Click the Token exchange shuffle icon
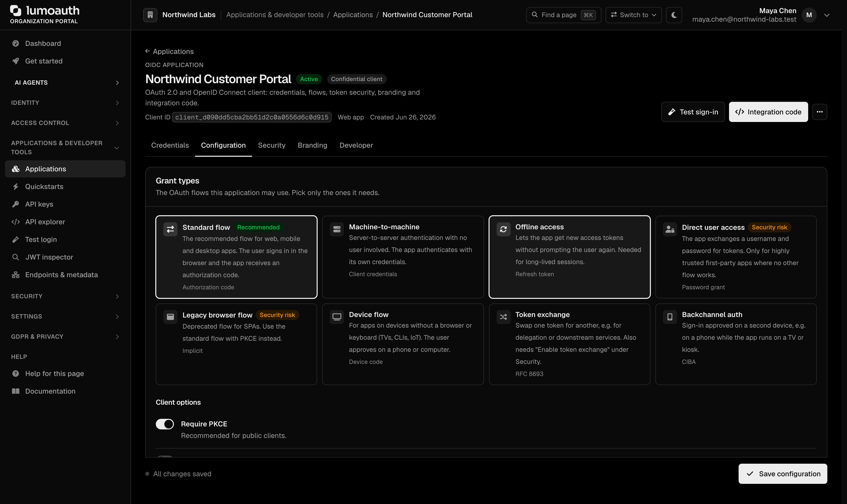 [x=503, y=317]
